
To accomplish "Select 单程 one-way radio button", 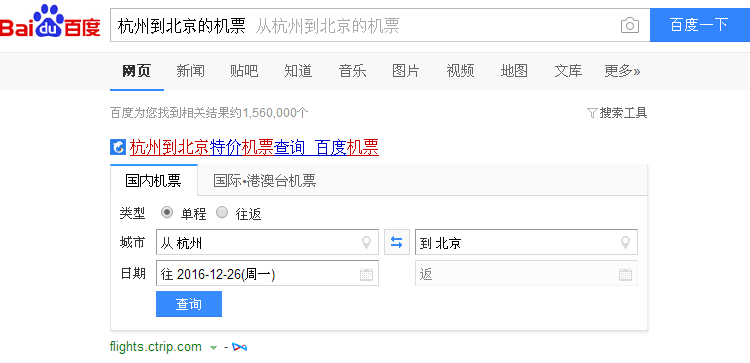I will point(167,213).
